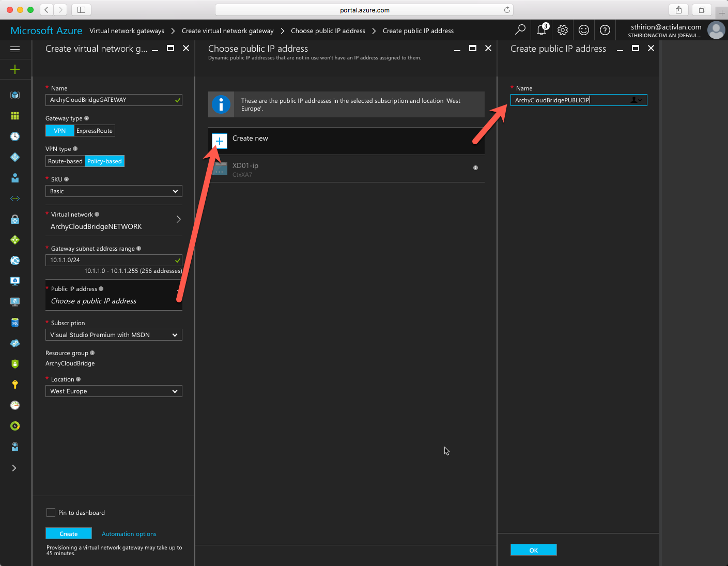Click the green circle billing sidebar icon
This screenshot has height=566, width=728.
click(x=15, y=426)
